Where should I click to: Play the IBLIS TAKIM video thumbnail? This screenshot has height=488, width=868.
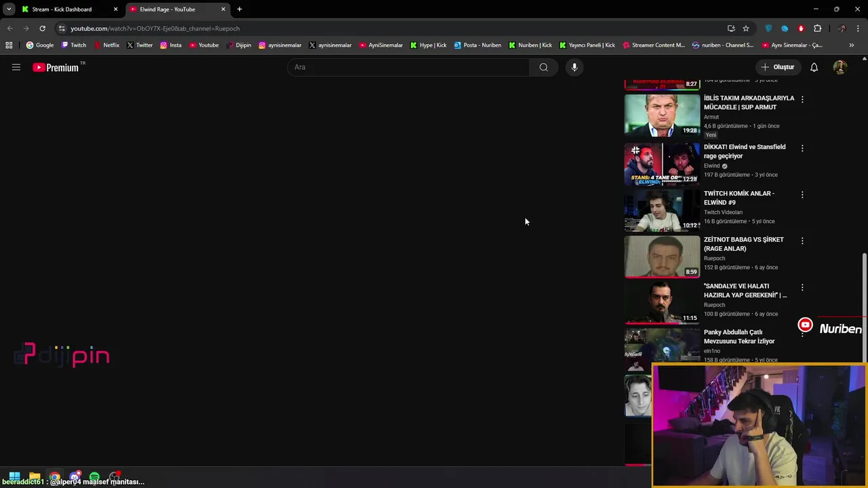coord(662,115)
